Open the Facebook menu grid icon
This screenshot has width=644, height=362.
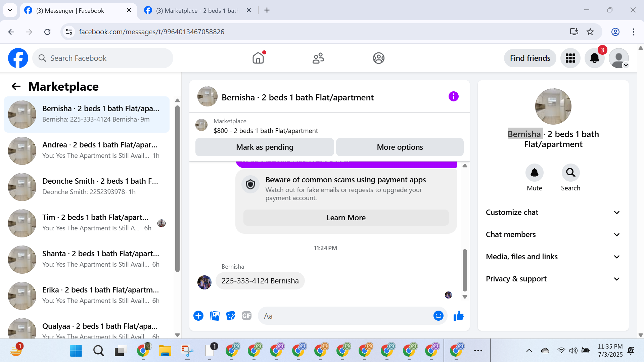pos(570,58)
